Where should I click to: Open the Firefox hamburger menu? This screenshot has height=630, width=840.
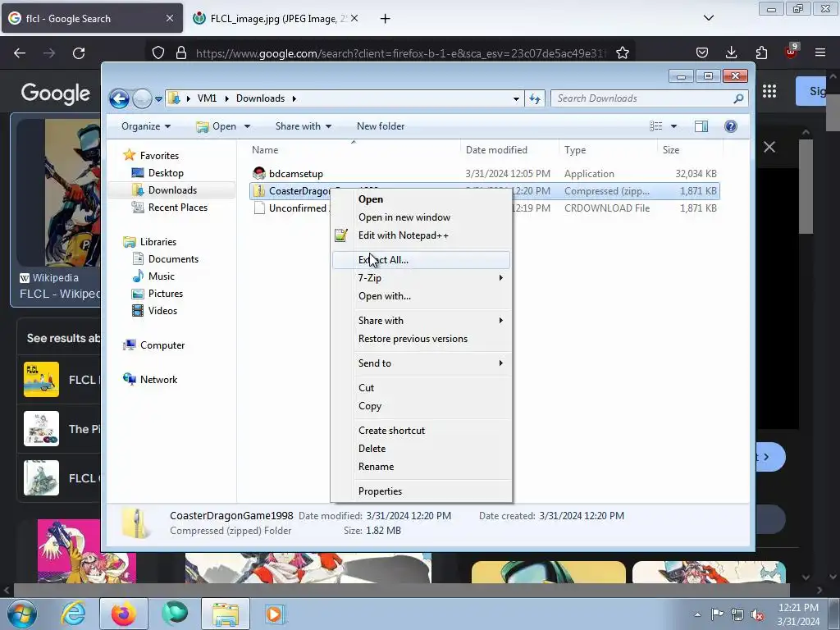click(820, 52)
